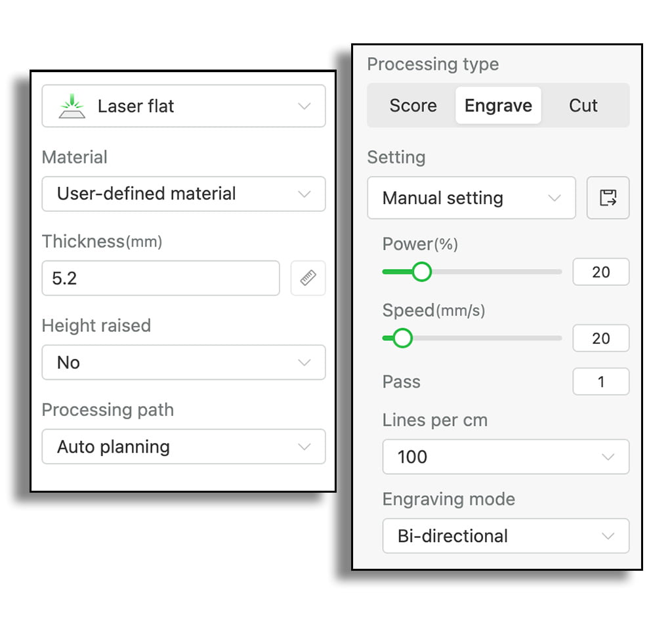
Task: Click the save settings icon button
Action: (608, 197)
